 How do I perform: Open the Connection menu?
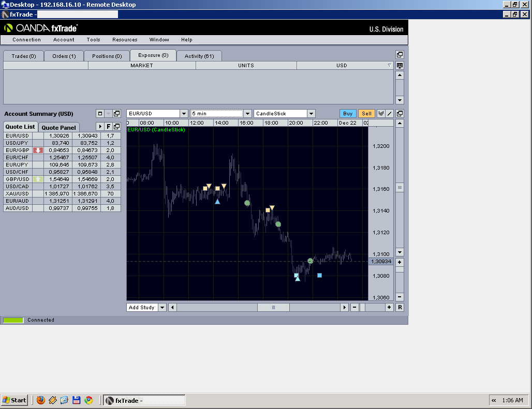pyautogui.click(x=26, y=40)
